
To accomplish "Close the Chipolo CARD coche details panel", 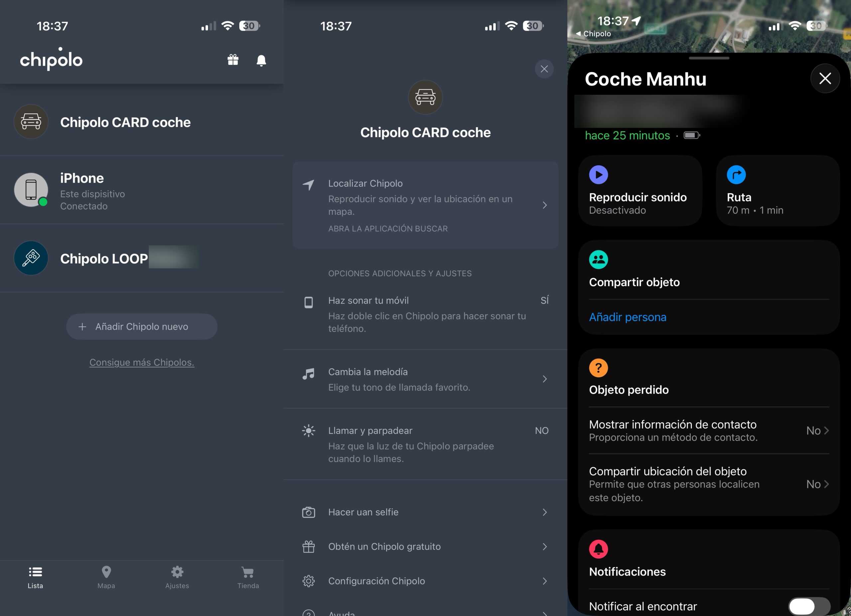I will pos(544,69).
